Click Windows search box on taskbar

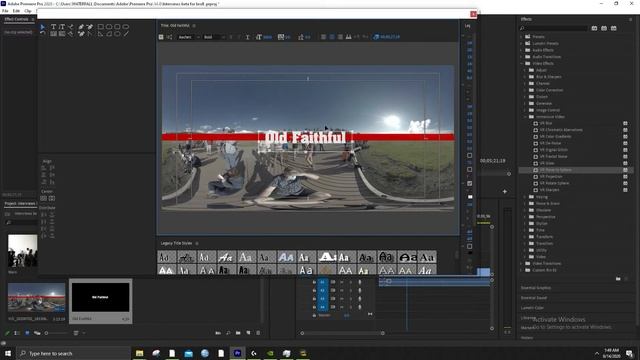[x=74, y=353]
